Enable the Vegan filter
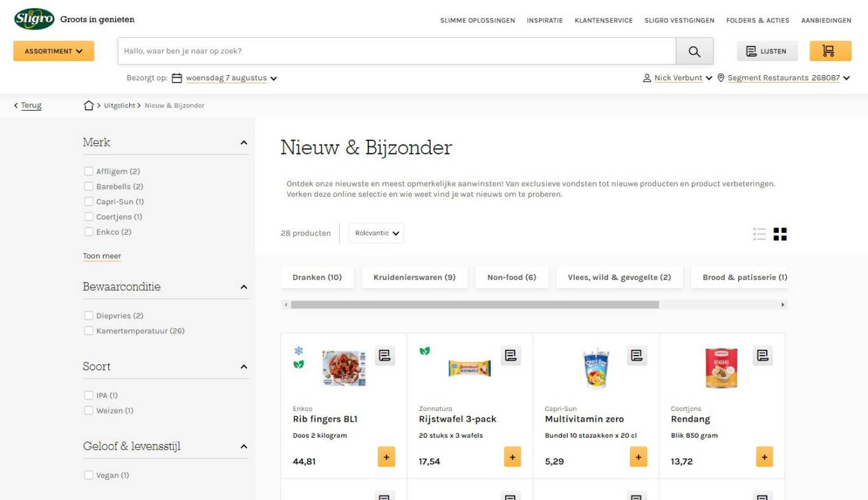The width and height of the screenshot is (868, 500). click(88, 475)
